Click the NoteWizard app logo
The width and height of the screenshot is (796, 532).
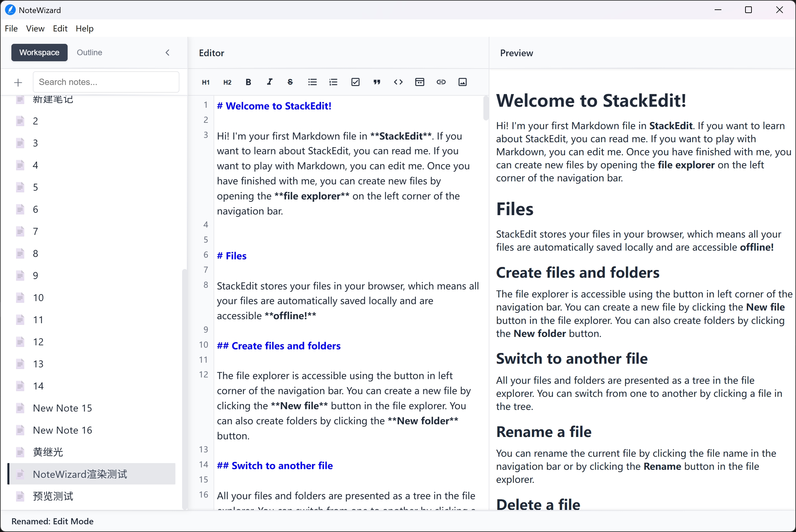click(x=10, y=10)
